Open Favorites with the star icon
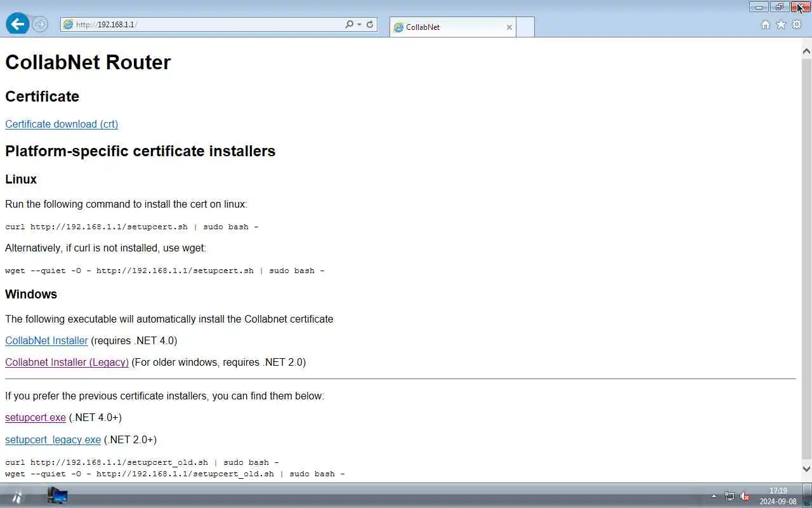Viewport: 812px width, 508px height. (x=781, y=24)
